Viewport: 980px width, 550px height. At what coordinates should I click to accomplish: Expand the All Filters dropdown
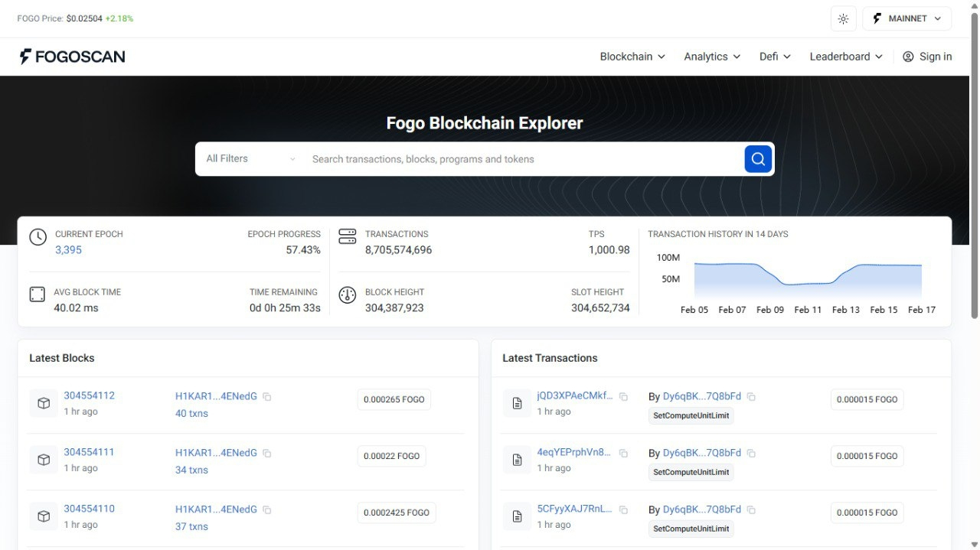(x=250, y=159)
